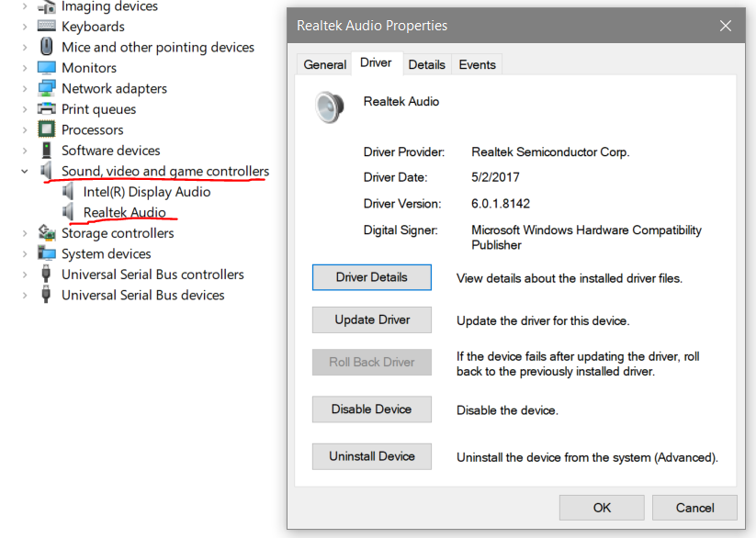Click the Universal Serial Bus devices icon
Viewport: 756px width, 538px height.
coord(46,295)
